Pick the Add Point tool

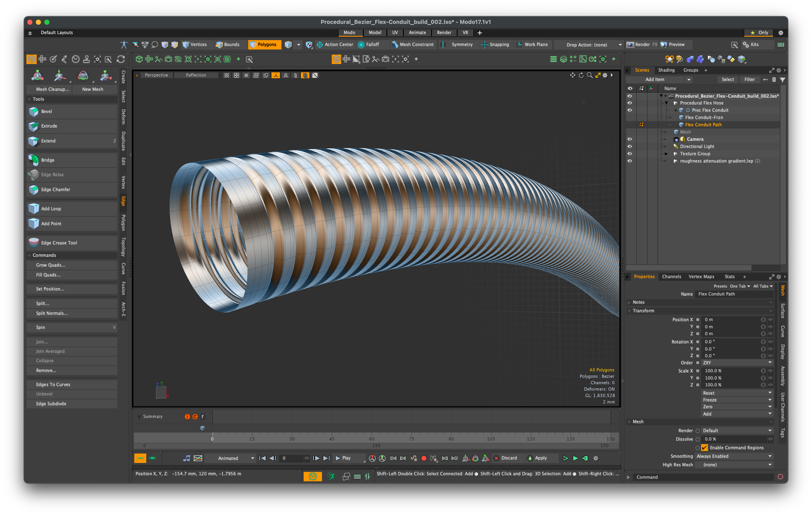pos(72,223)
